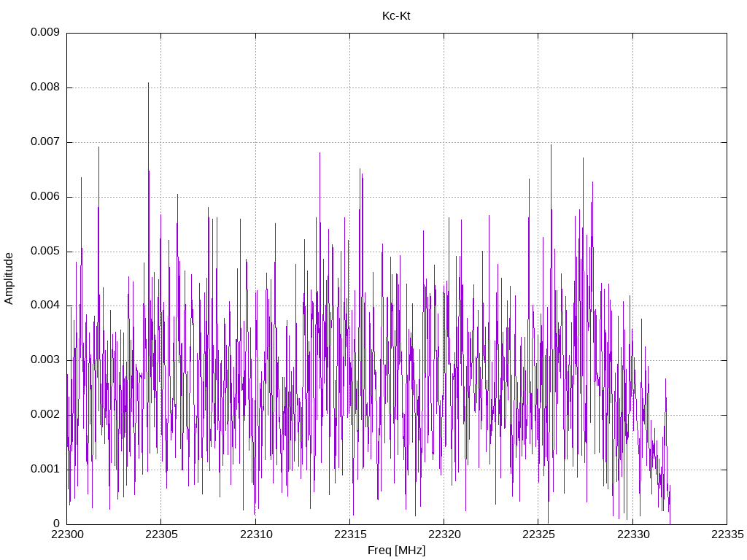Click the 0.003 y-axis tick label

(x=45, y=360)
